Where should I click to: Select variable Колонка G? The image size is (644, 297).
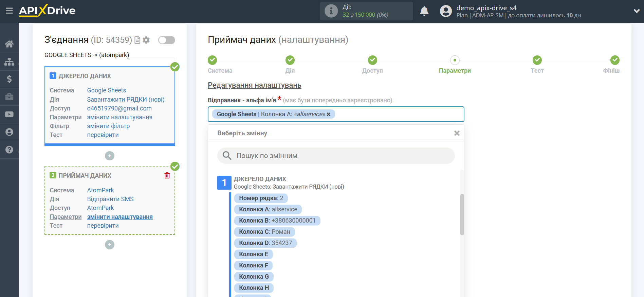254,277
